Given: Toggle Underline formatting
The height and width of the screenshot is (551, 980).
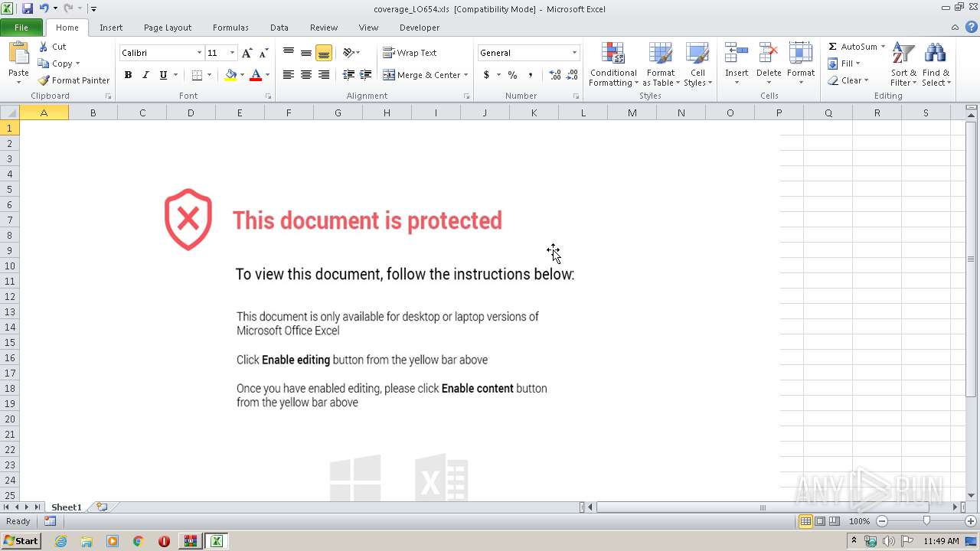Looking at the screenshot, I should pyautogui.click(x=163, y=75).
